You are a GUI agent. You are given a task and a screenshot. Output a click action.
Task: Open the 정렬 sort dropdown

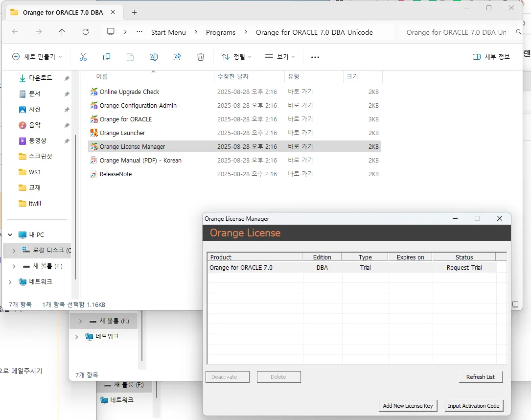pyautogui.click(x=236, y=57)
